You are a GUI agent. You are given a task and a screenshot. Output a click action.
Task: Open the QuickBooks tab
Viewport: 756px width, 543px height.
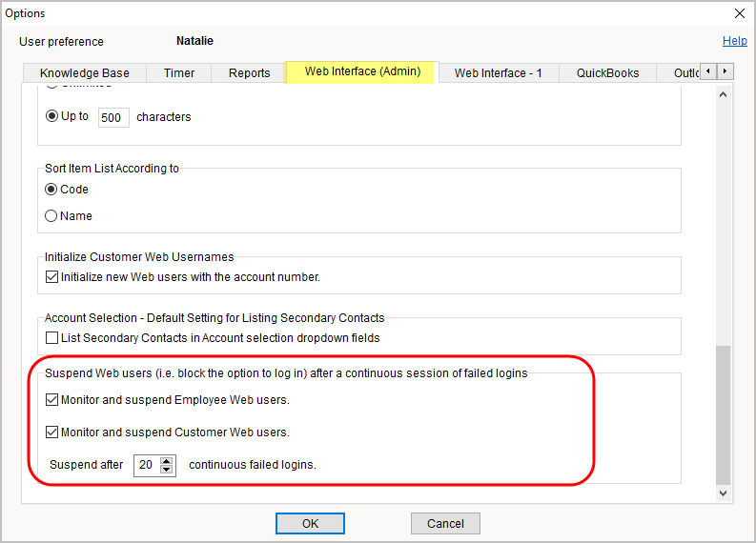pyautogui.click(x=607, y=73)
